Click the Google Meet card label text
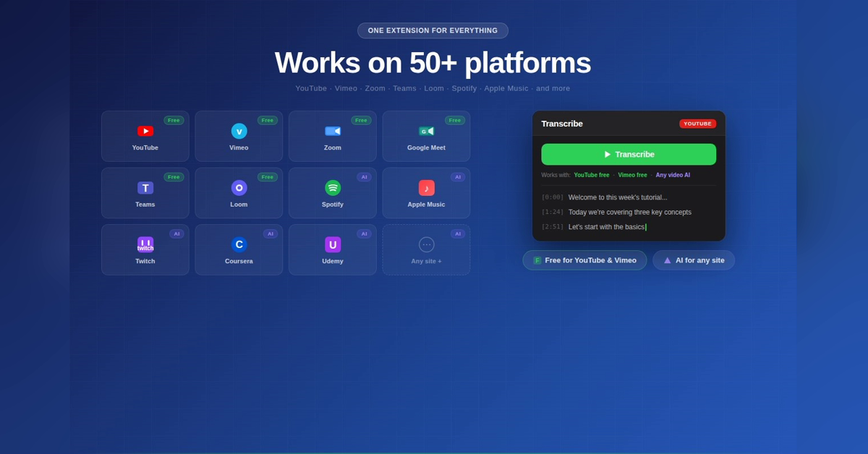The width and height of the screenshot is (868, 454). [426, 147]
